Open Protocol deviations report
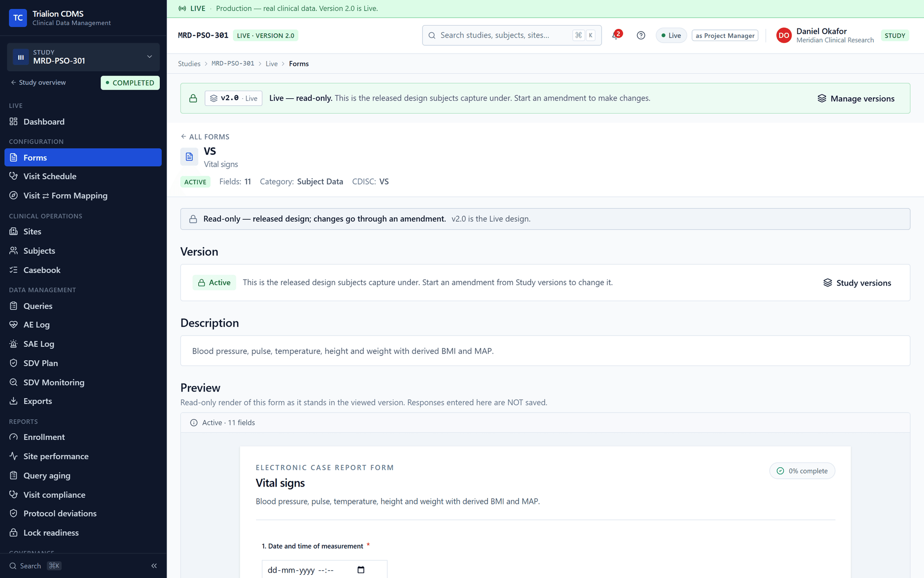 tap(83, 513)
